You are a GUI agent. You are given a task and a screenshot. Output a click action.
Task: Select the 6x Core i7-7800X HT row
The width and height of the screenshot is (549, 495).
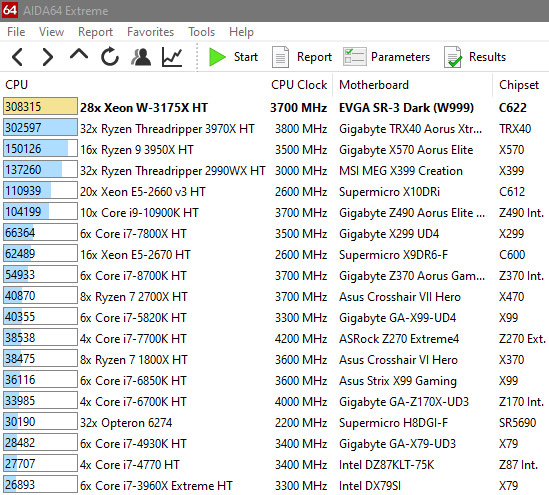274,233
